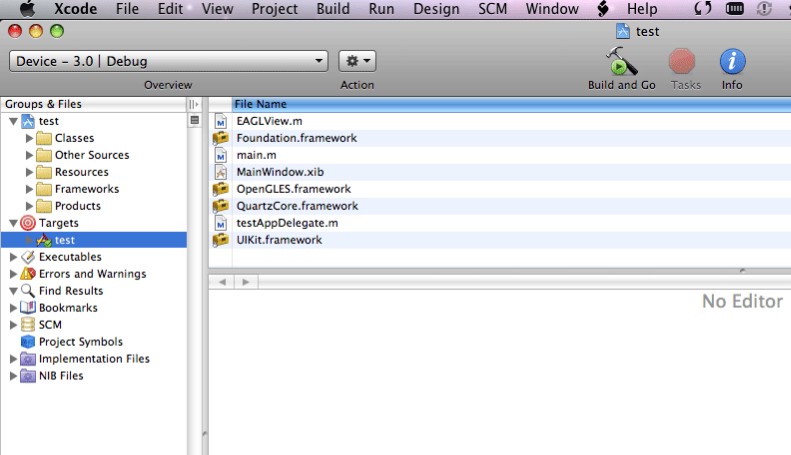Image resolution: width=791 pixels, height=455 pixels.
Task: Click the Bookmarks book icon
Action: click(x=28, y=308)
